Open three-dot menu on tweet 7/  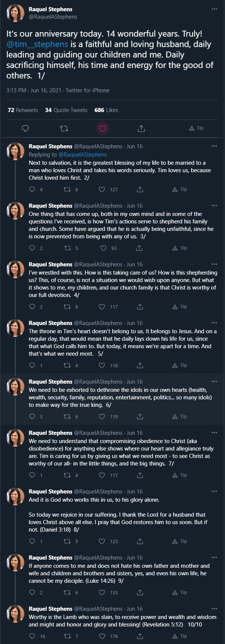coord(214,433)
